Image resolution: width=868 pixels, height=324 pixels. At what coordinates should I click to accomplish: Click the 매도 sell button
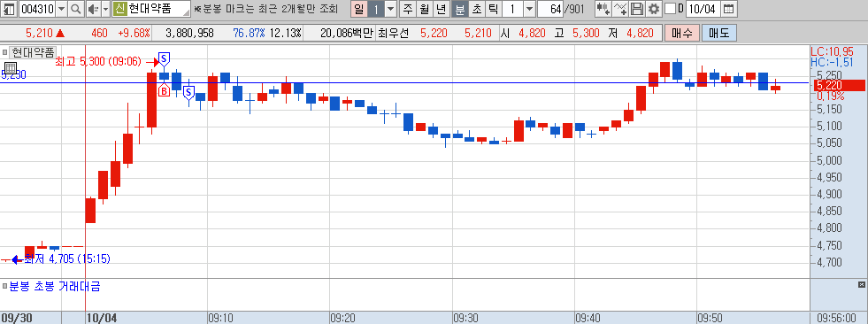pyautogui.click(x=719, y=33)
